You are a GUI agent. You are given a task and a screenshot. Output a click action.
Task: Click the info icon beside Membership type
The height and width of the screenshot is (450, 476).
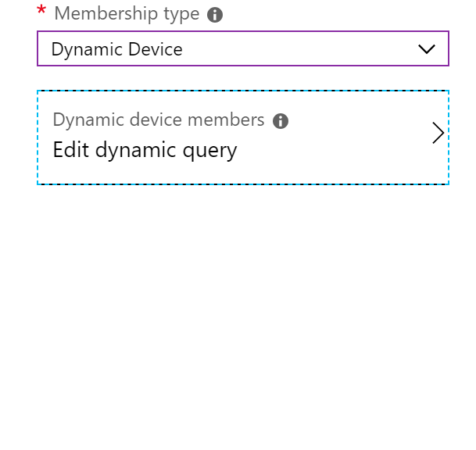tap(215, 15)
